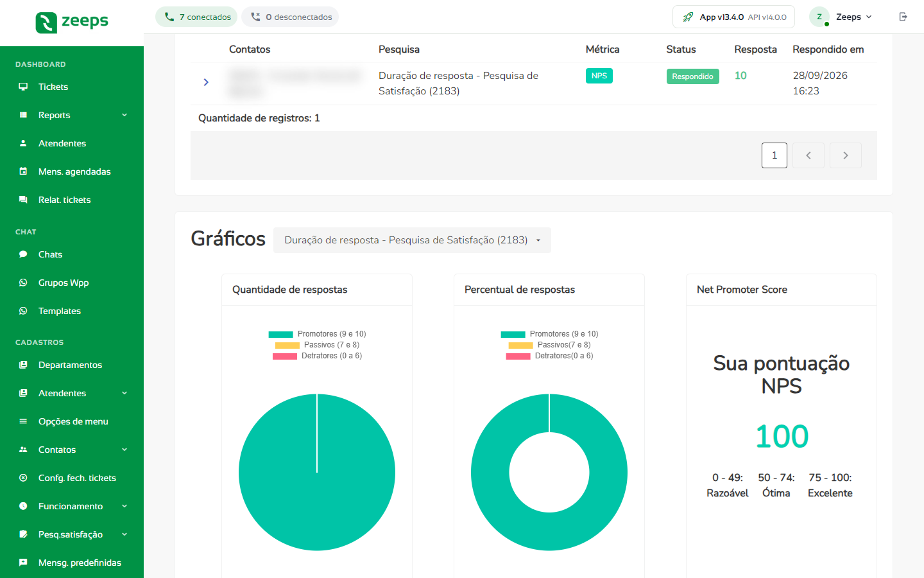Click the Respondido status badge
The width and height of the screenshot is (924, 578).
tap(693, 76)
